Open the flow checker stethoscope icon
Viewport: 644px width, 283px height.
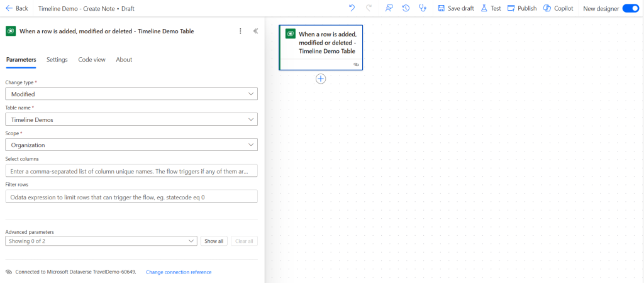pyautogui.click(x=422, y=8)
